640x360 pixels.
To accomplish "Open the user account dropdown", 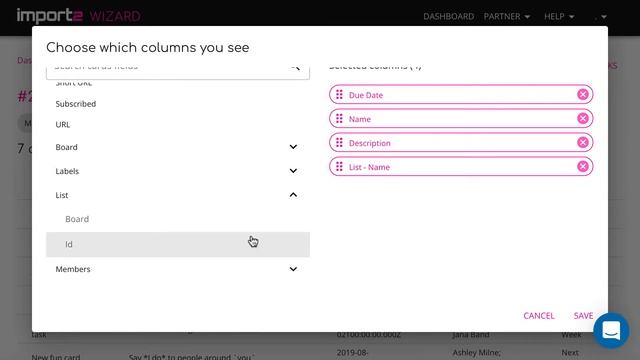I will (x=600, y=16).
